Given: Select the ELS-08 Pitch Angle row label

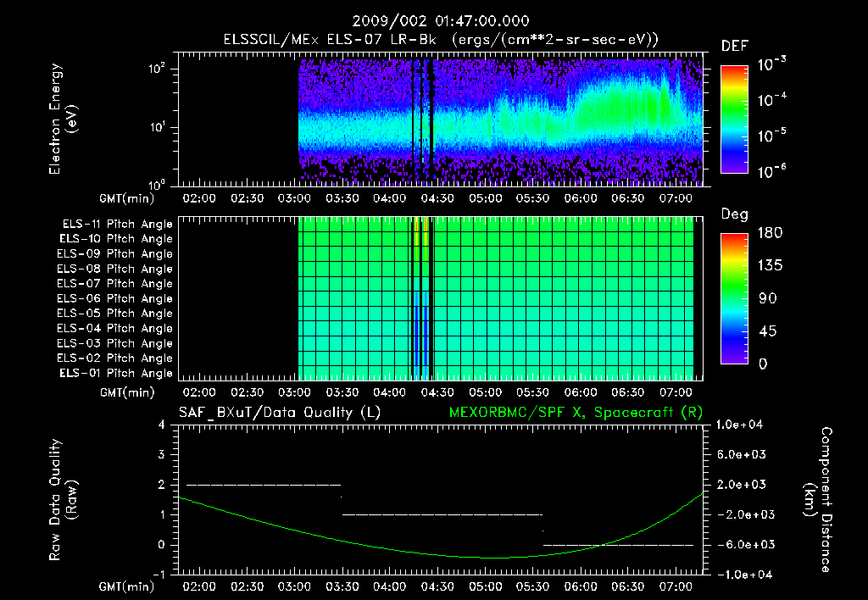Looking at the screenshot, I should 115,269.
